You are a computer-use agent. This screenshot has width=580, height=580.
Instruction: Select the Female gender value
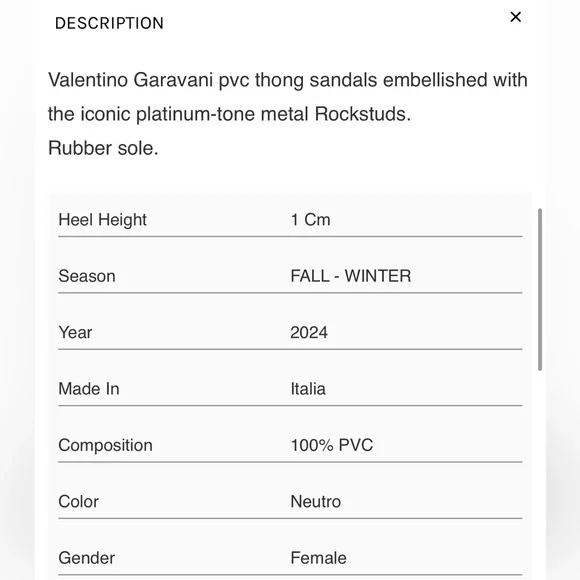pyautogui.click(x=318, y=558)
